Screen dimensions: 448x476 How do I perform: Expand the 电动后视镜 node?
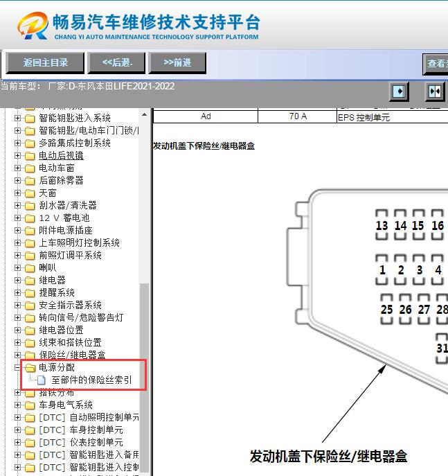[x=17, y=155]
